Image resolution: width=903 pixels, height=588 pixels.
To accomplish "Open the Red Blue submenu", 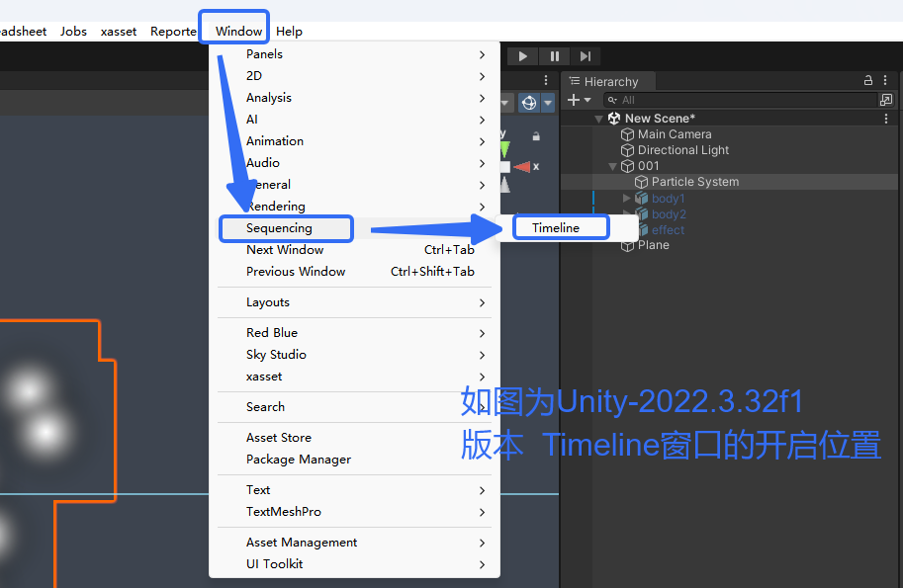I will [354, 333].
